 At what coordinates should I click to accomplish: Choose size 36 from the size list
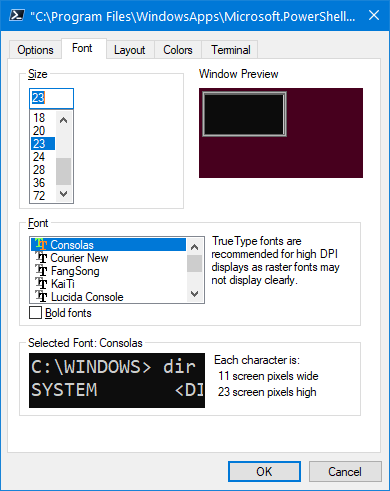click(43, 183)
